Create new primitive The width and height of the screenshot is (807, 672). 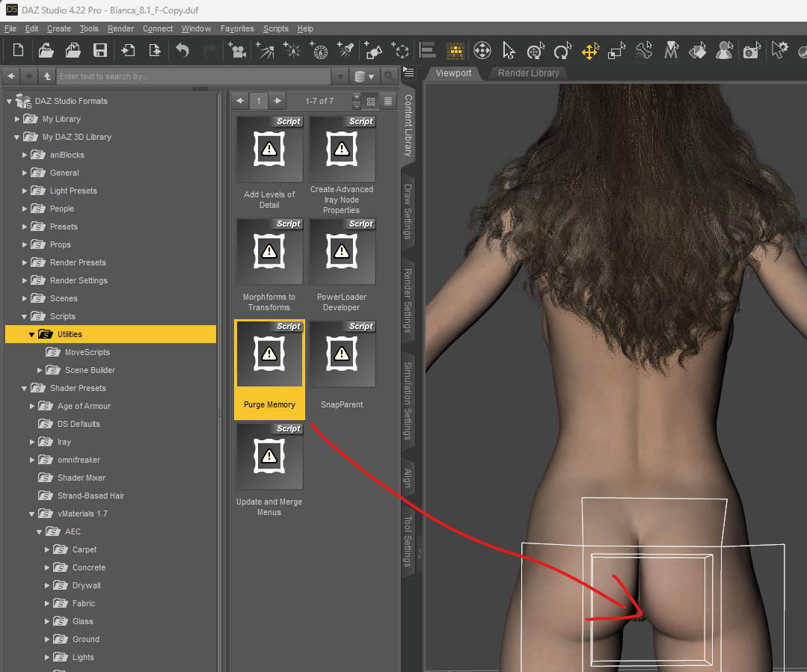(x=373, y=50)
